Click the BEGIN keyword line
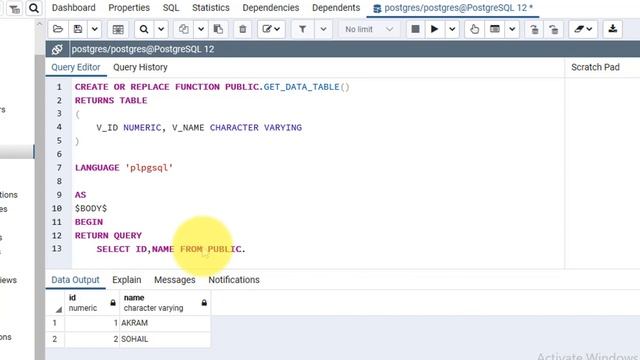Screen dimensions: 640x360 click(89, 222)
